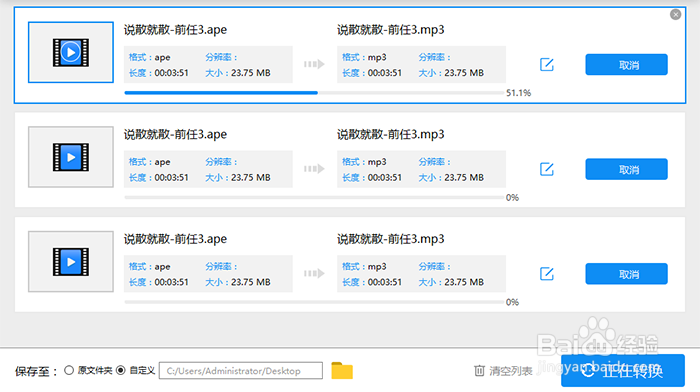Play preview thumbnail of the second file
This screenshot has height=392, width=700.
point(71,157)
